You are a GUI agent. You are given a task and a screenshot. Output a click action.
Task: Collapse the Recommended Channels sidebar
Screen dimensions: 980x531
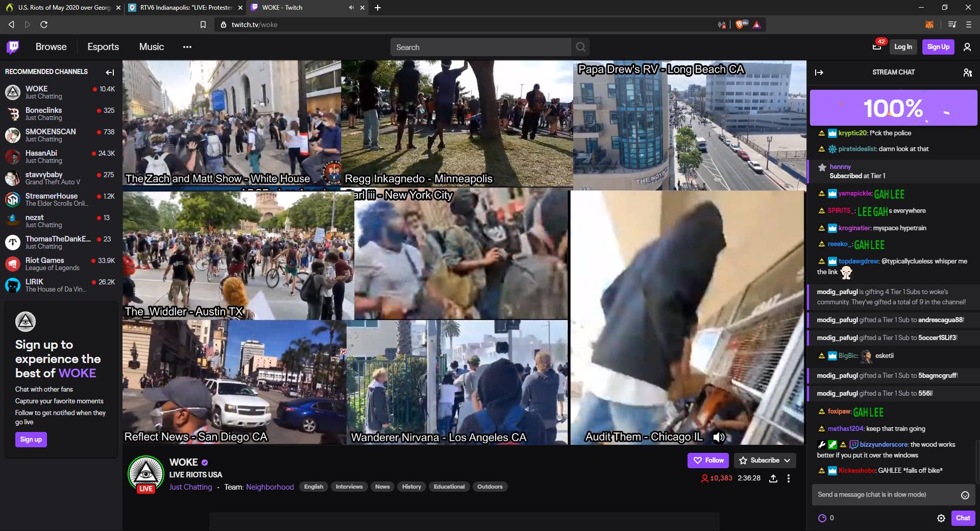110,72
